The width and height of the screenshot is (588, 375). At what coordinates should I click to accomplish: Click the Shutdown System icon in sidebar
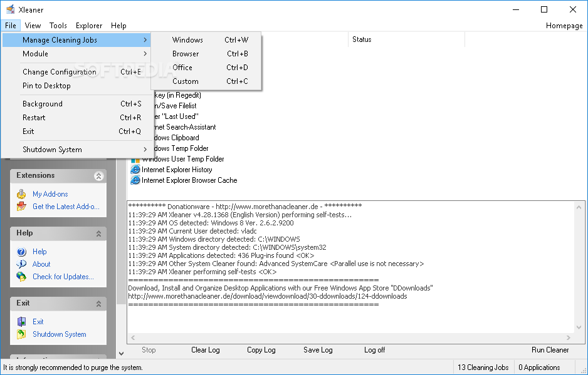(21, 334)
